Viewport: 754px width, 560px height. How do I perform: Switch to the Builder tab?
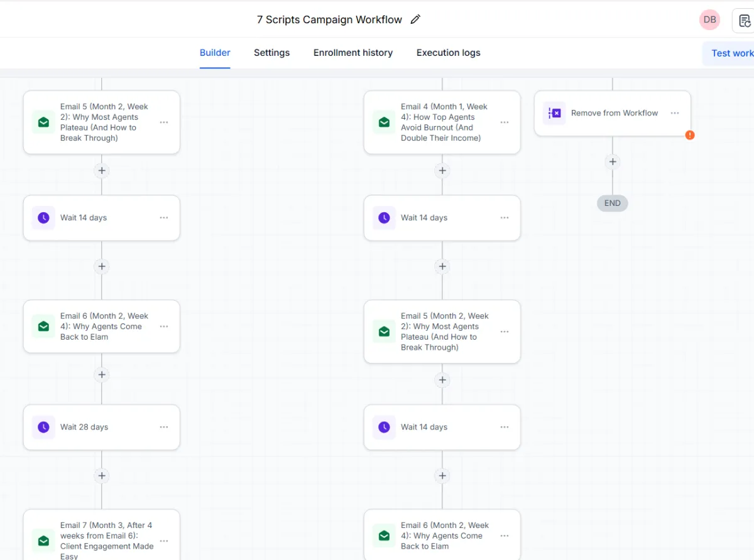click(215, 53)
